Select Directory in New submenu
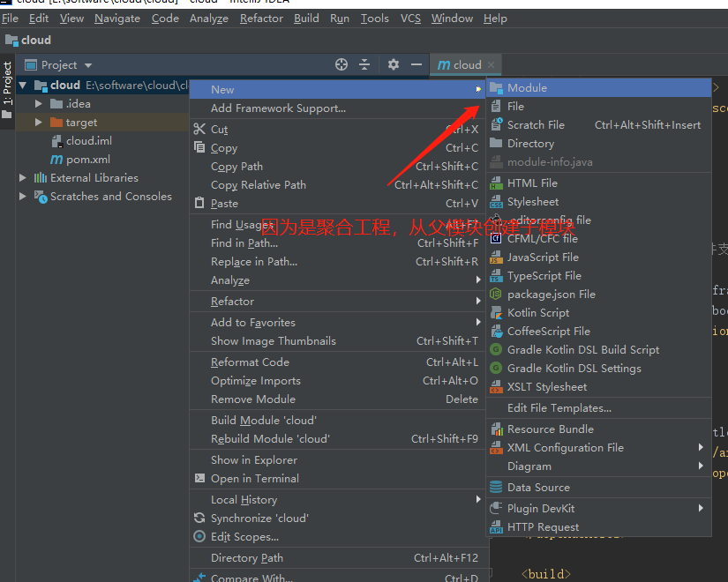 599,144
